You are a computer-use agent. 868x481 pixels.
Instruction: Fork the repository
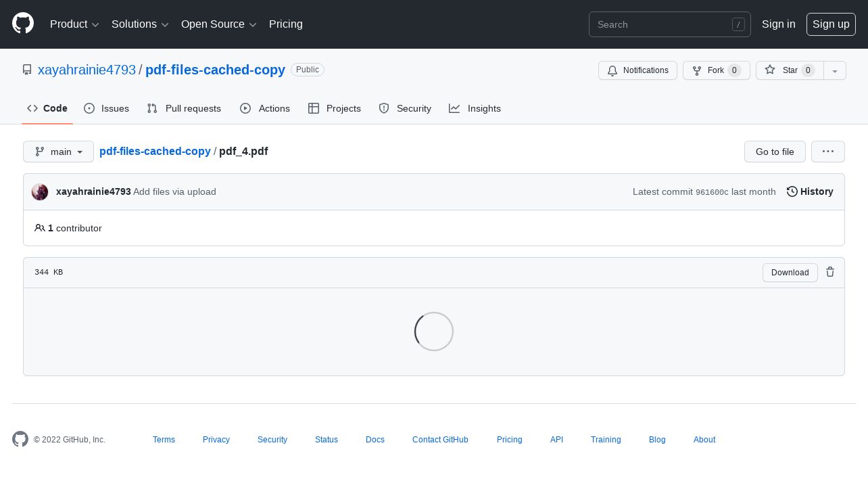coord(716,70)
